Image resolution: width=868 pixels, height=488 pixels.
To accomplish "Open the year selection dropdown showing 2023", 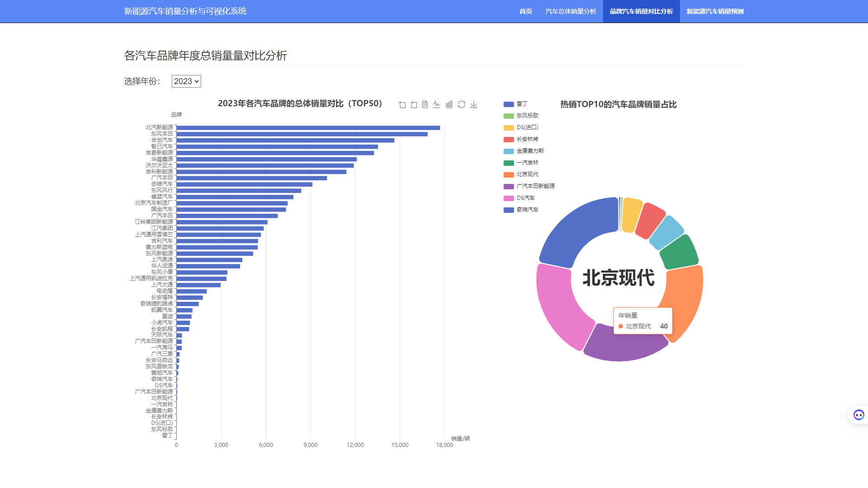I will tap(186, 81).
